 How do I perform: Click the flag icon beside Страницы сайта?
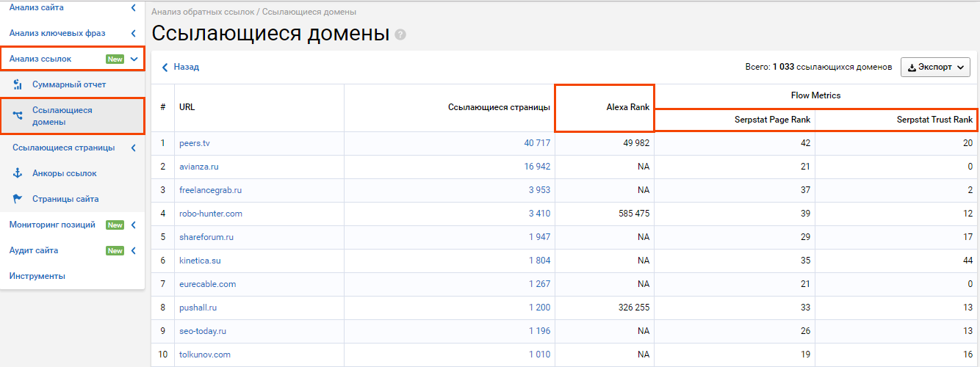click(18, 199)
